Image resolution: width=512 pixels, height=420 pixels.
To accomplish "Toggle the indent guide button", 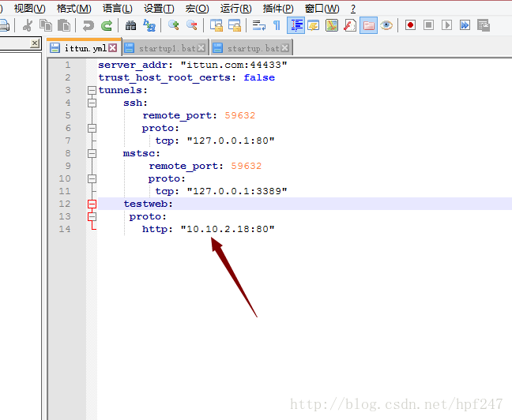I will coord(296,25).
